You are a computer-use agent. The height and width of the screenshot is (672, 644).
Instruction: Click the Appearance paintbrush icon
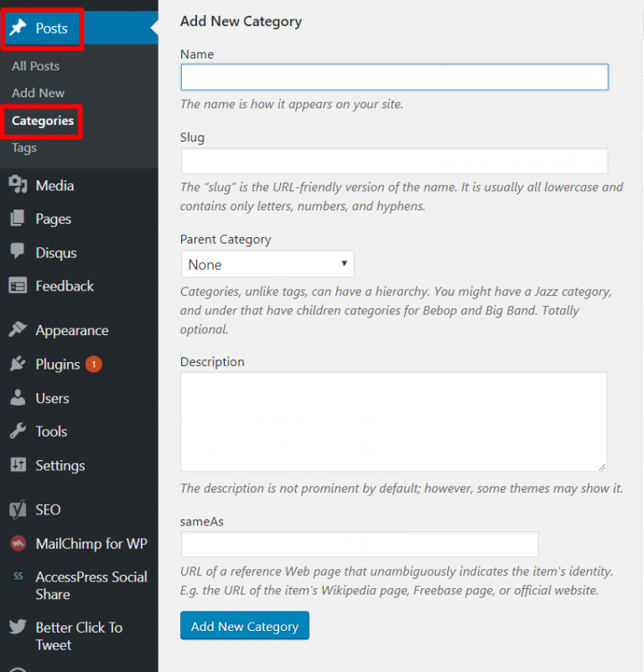(x=18, y=329)
